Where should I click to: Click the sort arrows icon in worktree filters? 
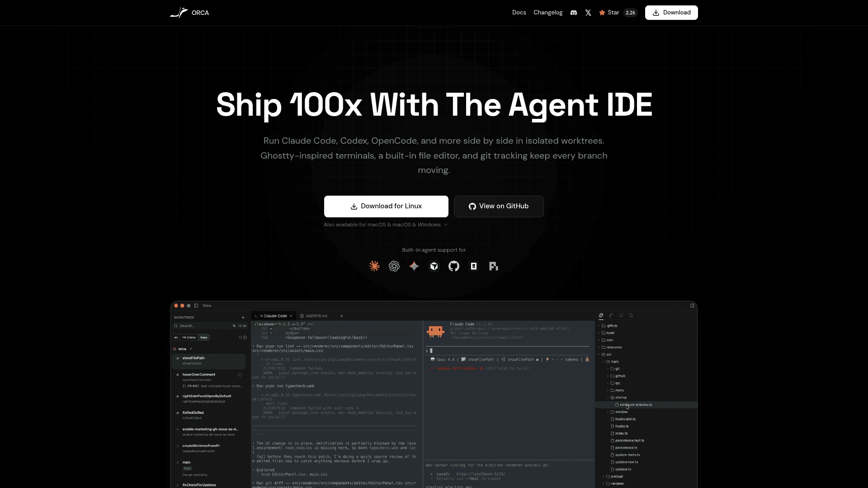(240, 338)
